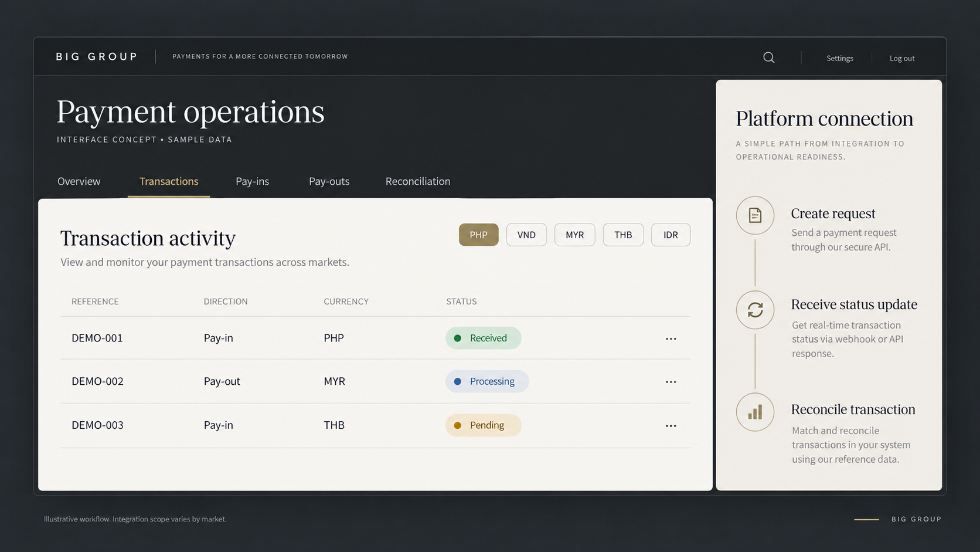Screen dimensions: 980x552
Task: Select the IDR currency filter
Action: click(671, 235)
